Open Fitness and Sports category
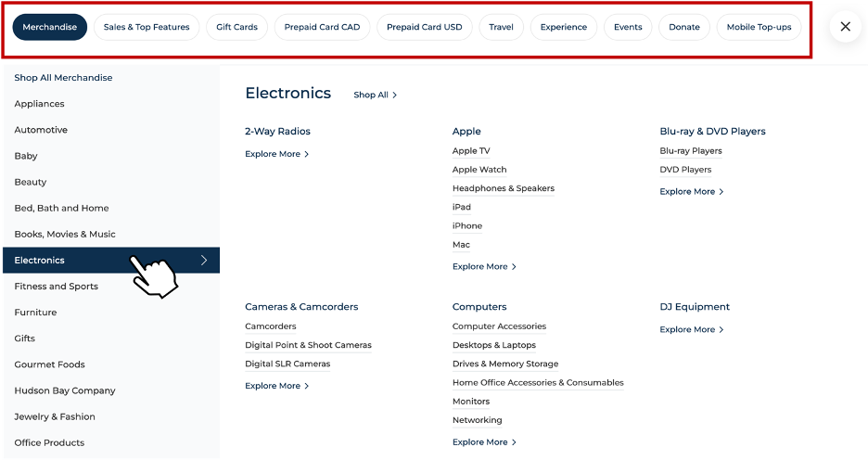 (x=56, y=287)
